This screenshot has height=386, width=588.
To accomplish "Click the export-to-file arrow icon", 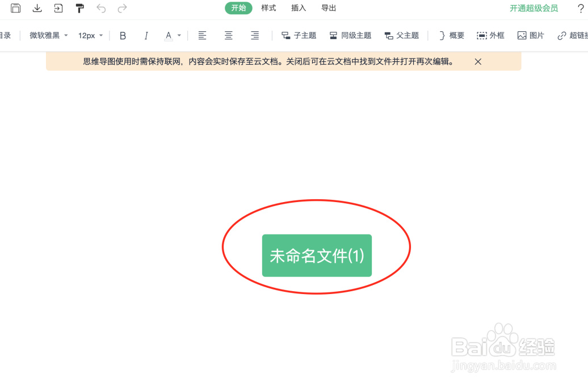I will click(58, 8).
